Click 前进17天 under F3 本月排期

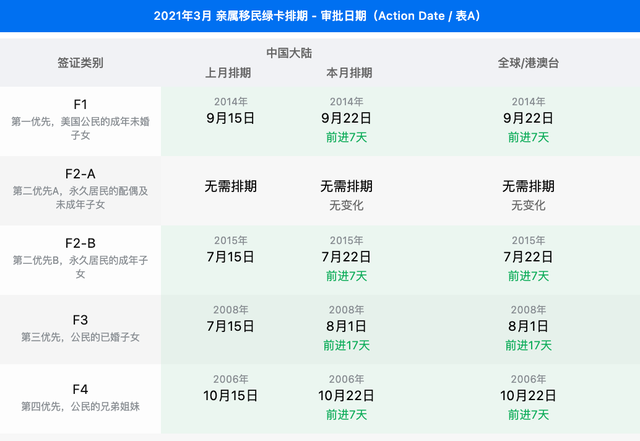[346, 345]
